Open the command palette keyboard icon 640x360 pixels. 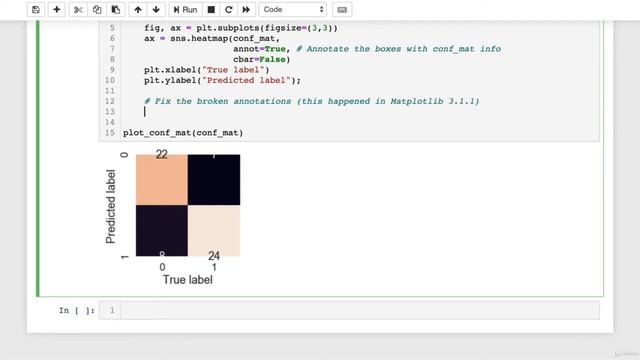342,9
